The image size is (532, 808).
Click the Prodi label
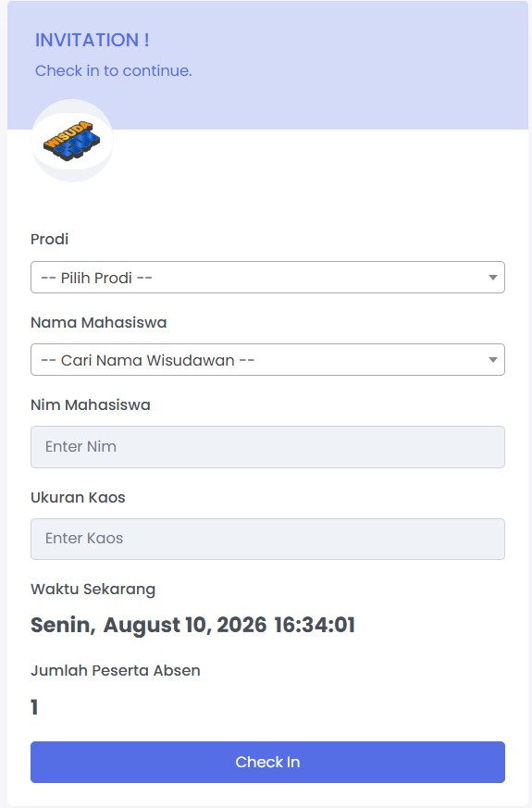click(x=49, y=239)
